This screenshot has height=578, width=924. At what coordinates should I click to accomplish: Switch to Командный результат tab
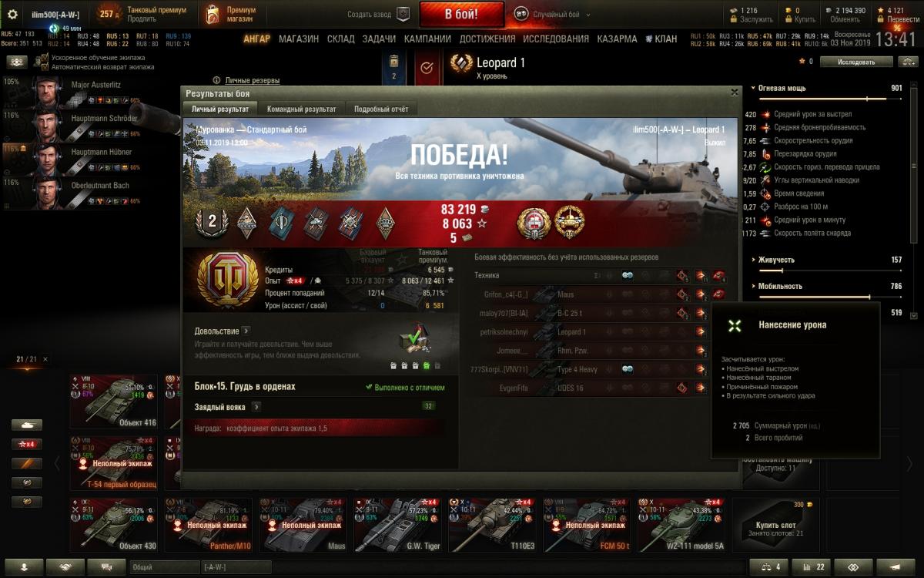301,109
